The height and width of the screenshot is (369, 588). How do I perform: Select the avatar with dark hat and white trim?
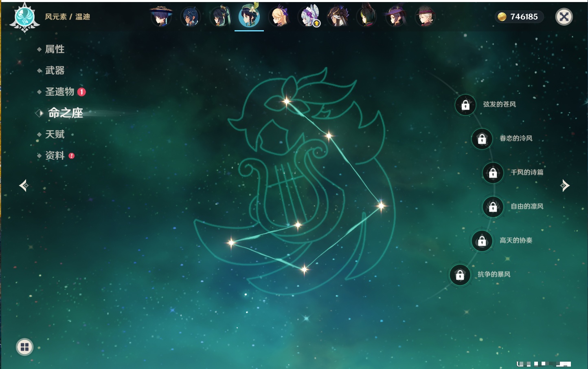(x=338, y=17)
